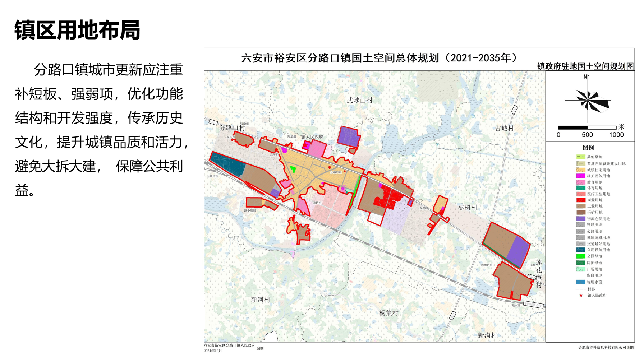This screenshot has width=644, height=362.
Task: Select the 物流仓储用地 purple legend swatch
Action: click(581, 218)
